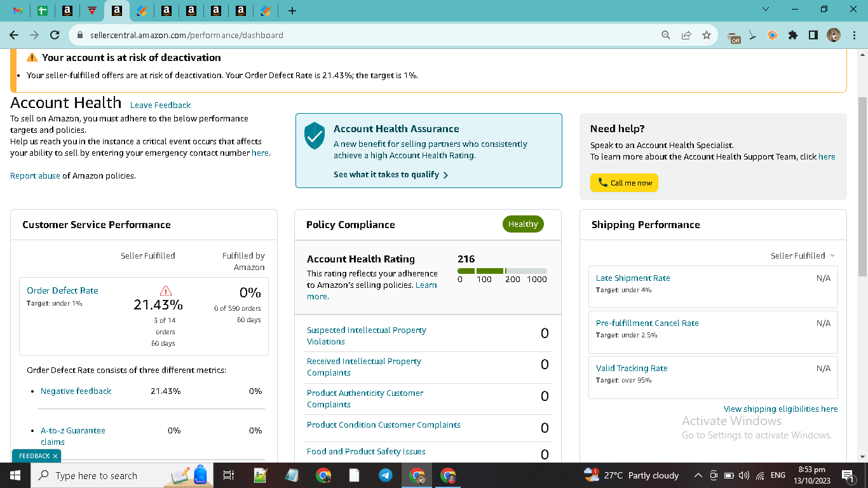The image size is (868, 488).
Task: Open A-to-z Guarantee claims link
Action: pos(73,436)
